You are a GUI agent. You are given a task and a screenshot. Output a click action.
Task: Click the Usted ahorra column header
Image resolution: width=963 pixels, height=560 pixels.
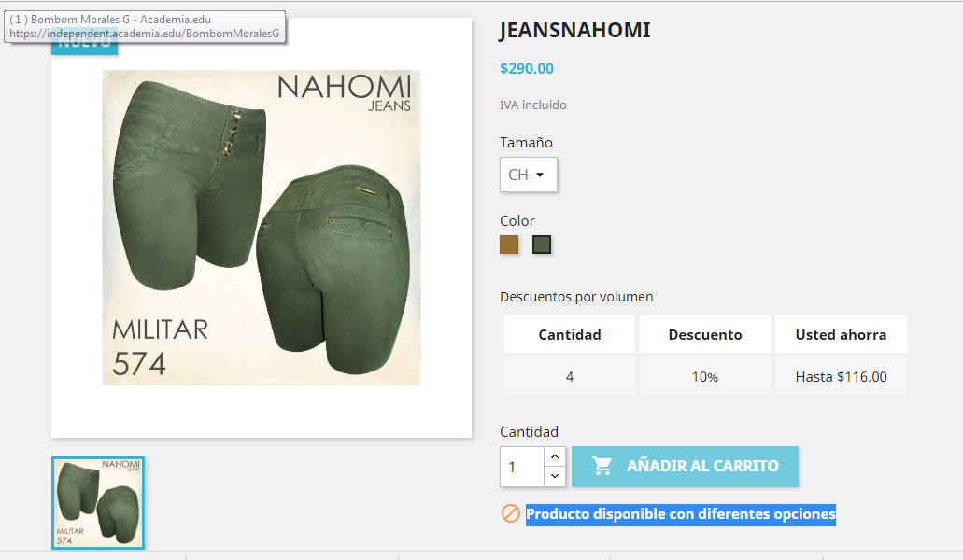point(841,334)
